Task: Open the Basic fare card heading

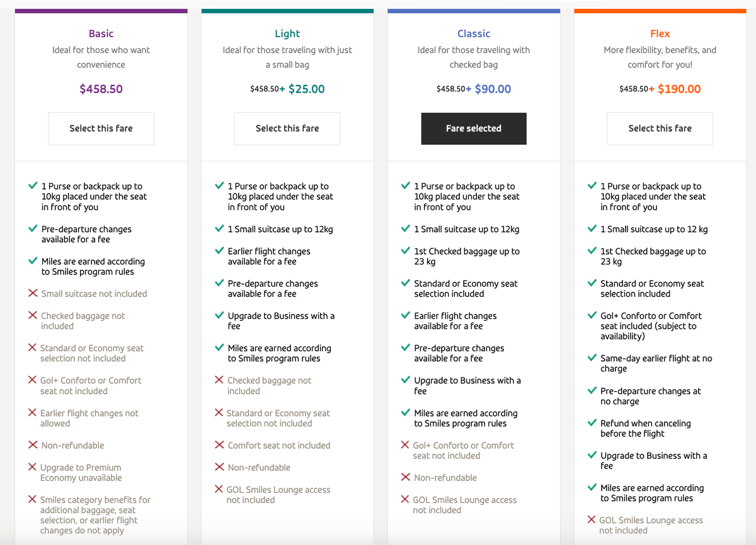Action: pyautogui.click(x=101, y=33)
